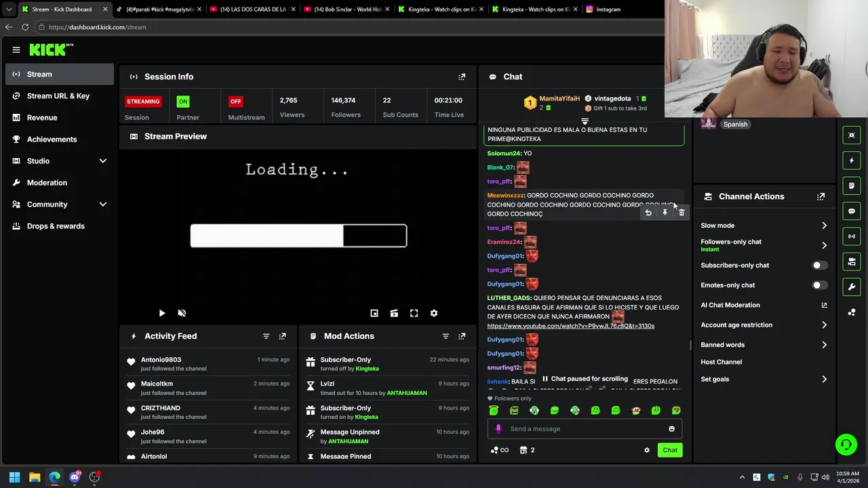Focus the Send a message field
868x488 pixels.
(x=585, y=428)
